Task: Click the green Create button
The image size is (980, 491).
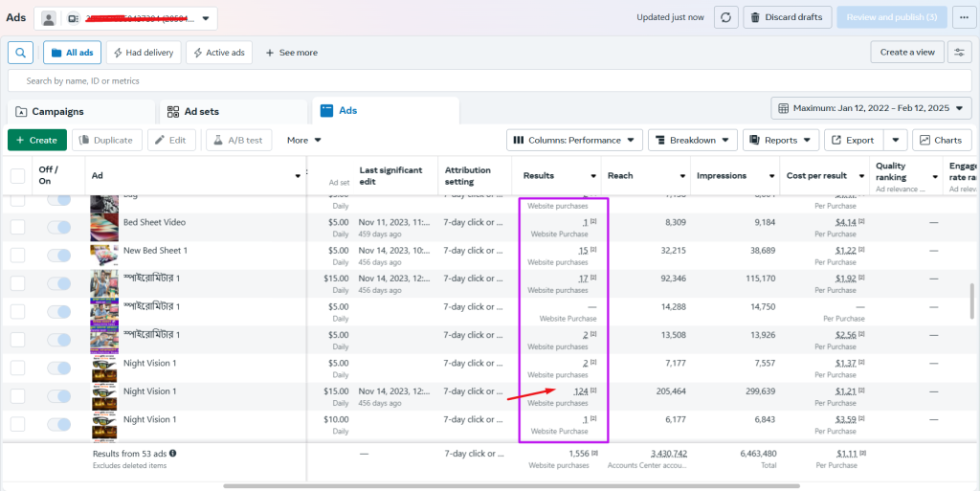Action: click(x=37, y=140)
